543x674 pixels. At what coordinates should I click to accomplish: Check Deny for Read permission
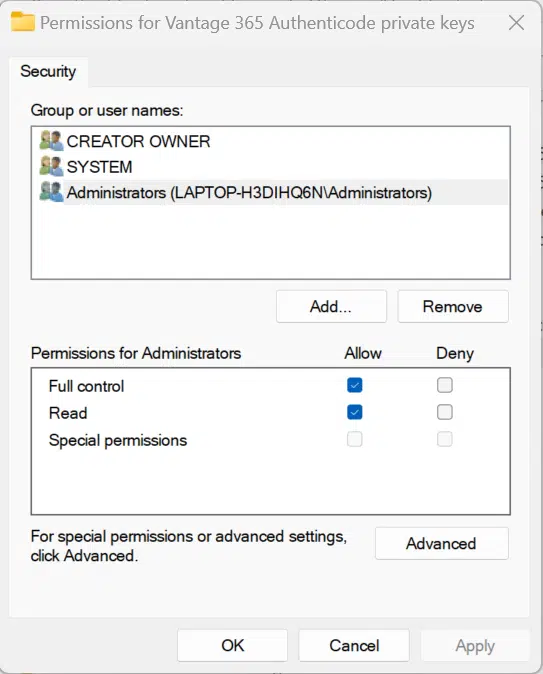(x=445, y=412)
